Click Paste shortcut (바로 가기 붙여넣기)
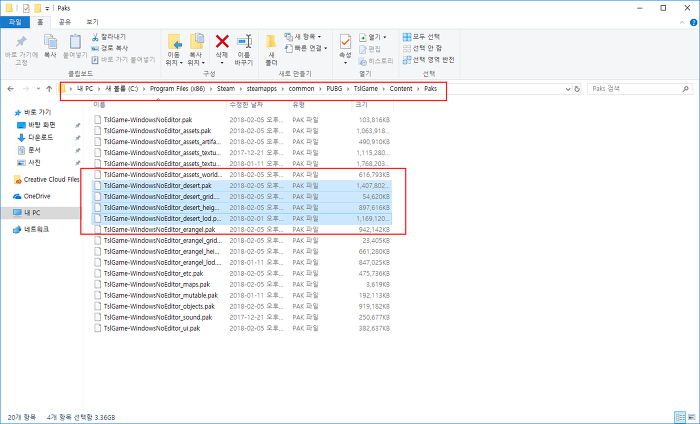 (x=123, y=59)
